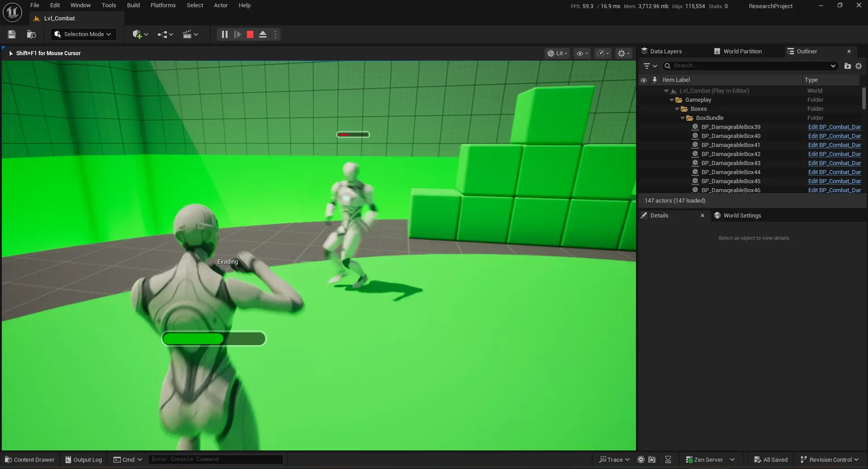The image size is (868, 469).
Task: Click Edit BP_Combat link for BP_DamageableBox42
Action: point(835,154)
